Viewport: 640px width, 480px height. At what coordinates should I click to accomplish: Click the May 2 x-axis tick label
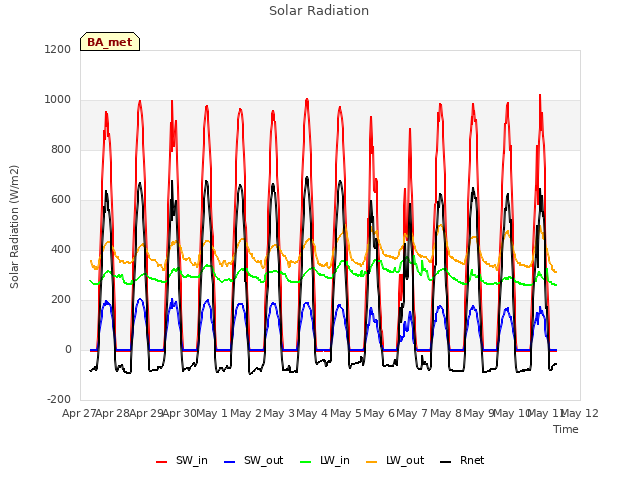tap(246, 413)
